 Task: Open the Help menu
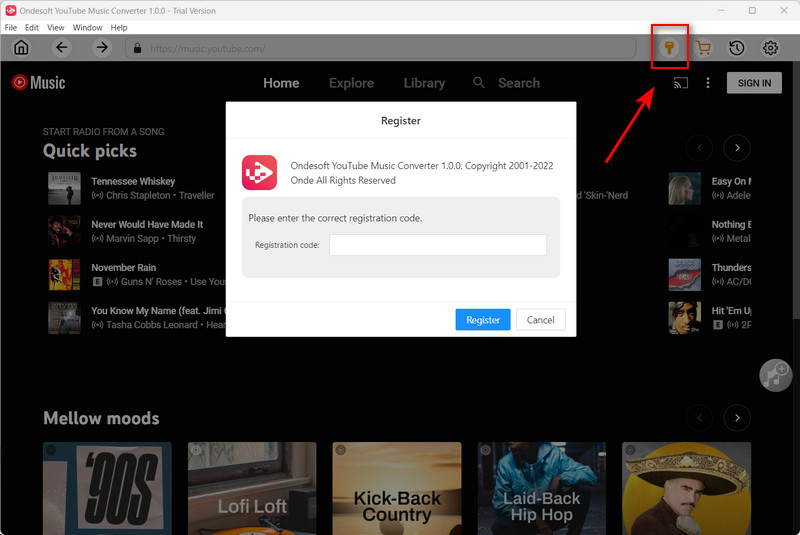[119, 28]
